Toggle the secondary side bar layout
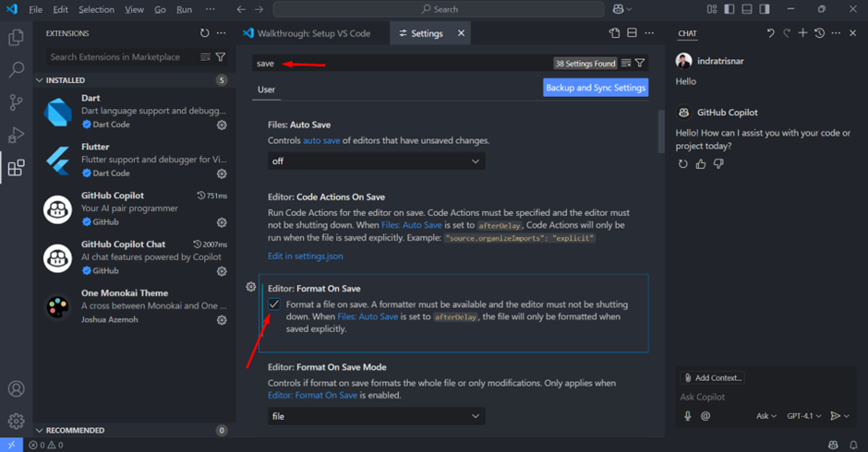Screen dimensions: 868x452 tap(765, 9)
